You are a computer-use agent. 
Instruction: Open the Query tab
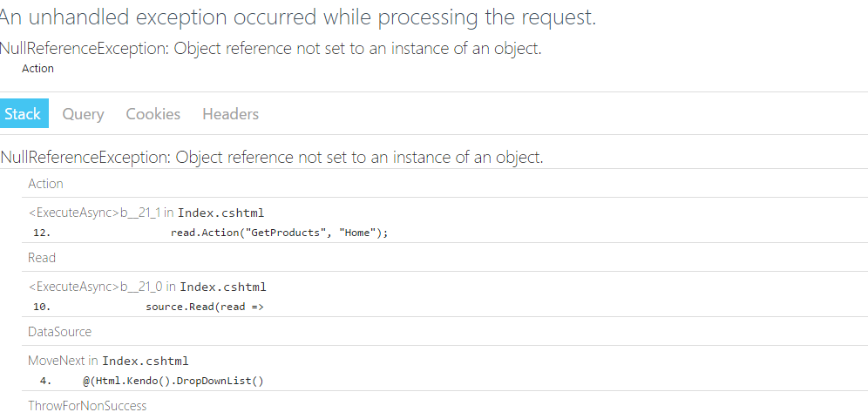click(83, 114)
